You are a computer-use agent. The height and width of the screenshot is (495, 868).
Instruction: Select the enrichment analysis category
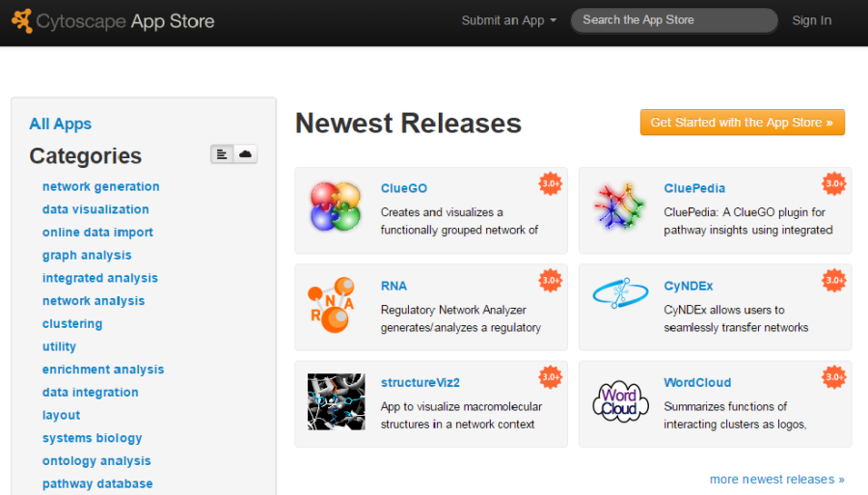pos(103,370)
